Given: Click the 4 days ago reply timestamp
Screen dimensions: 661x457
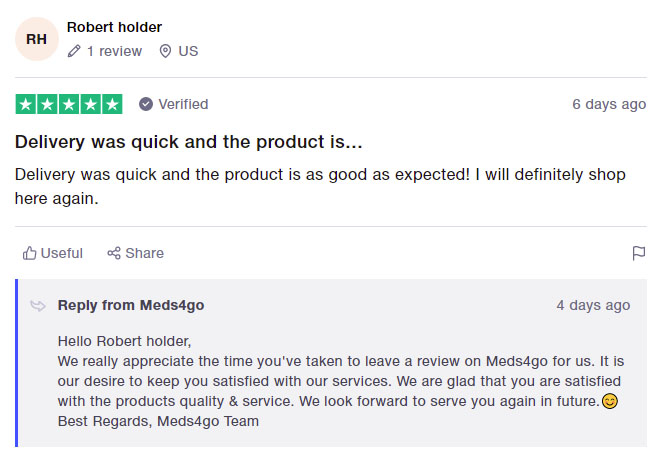Looking at the screenshot, I should pos(593,305).
